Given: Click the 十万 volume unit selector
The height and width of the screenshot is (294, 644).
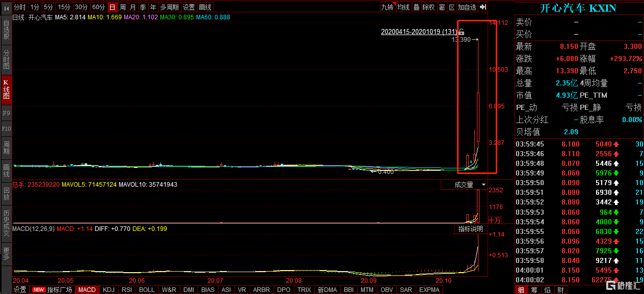Looking at the screenshot, I should (494, 220).
